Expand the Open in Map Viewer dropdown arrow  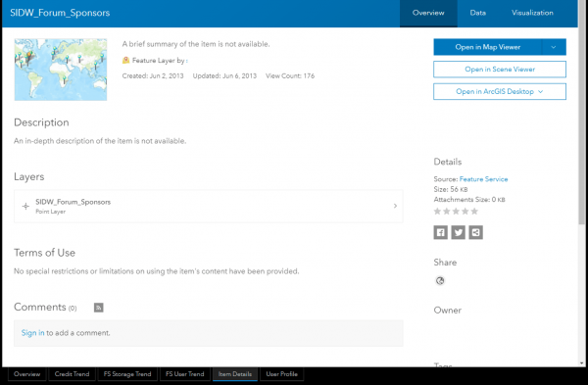554,47
